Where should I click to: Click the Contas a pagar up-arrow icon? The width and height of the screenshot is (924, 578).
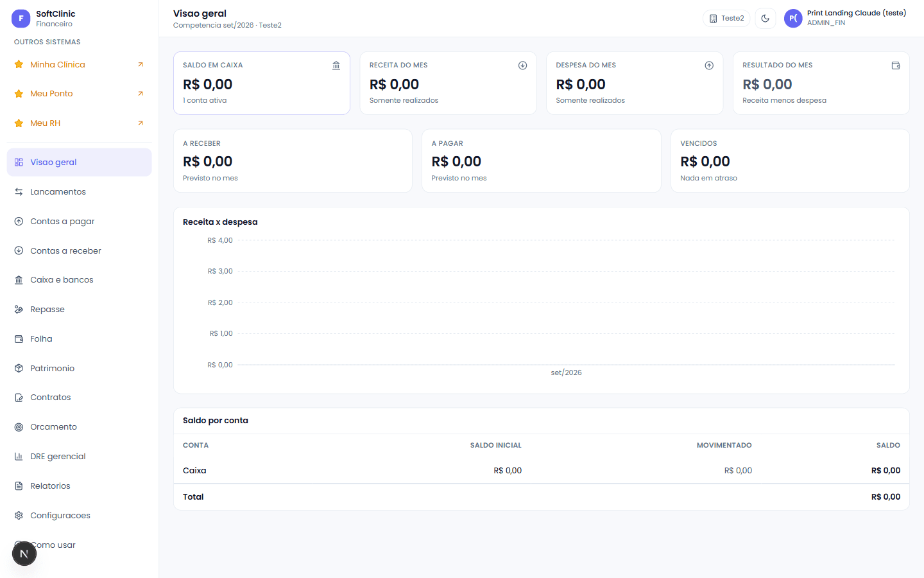click(x=19, y=221)
